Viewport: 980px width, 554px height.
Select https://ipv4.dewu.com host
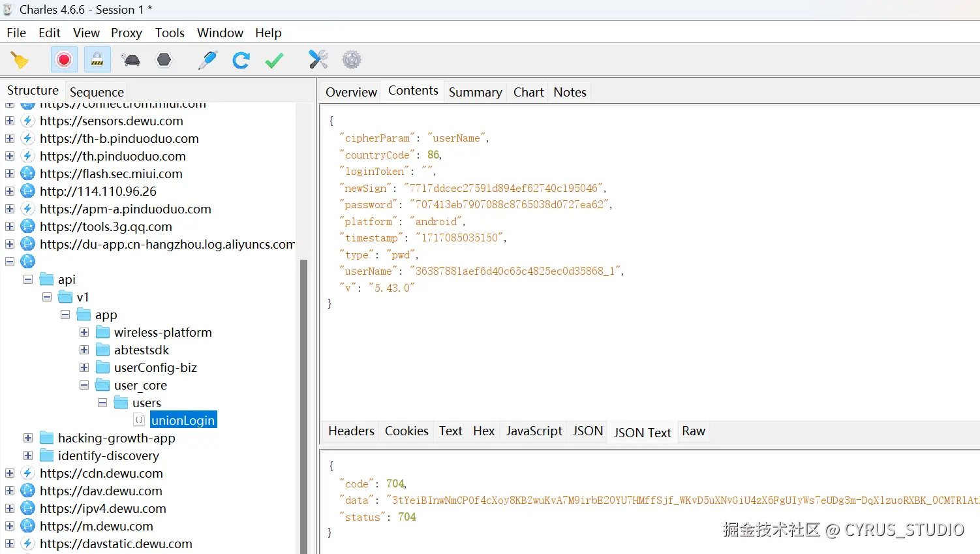click(x=103, y=508)
